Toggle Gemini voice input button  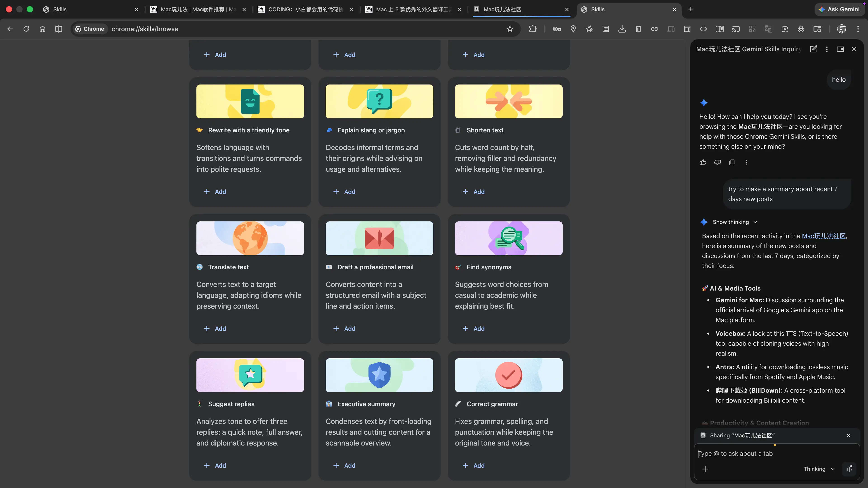849,469
